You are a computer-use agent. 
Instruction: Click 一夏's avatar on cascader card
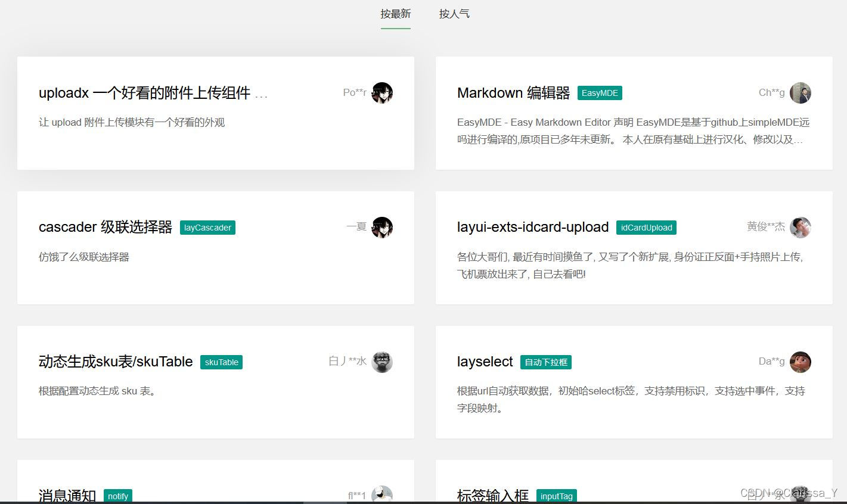point(382,228)
